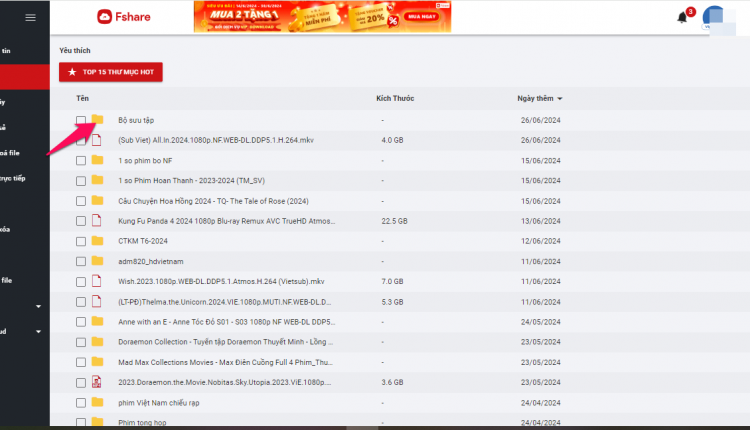The height and width of the screenshot is (430, 750).
Task: Open the 1 so phim bo NF folder name
Action: pos(145,161)
